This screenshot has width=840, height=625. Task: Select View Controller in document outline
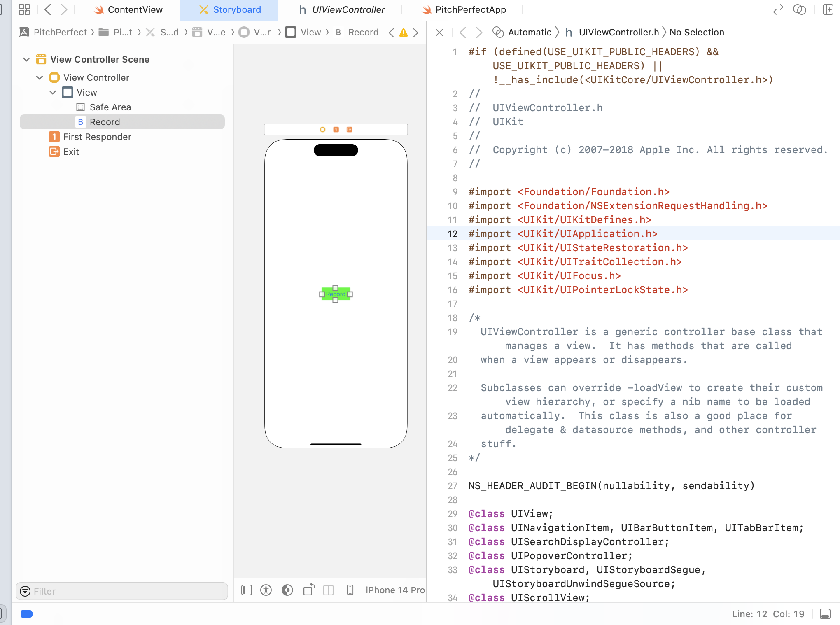coord(96,77)
